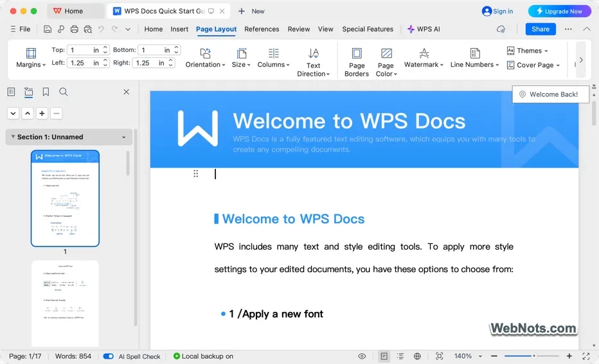Click the Print icon in quick toolbar
The height and width of the screenshot is (364, 599).
tap(75, 29)
